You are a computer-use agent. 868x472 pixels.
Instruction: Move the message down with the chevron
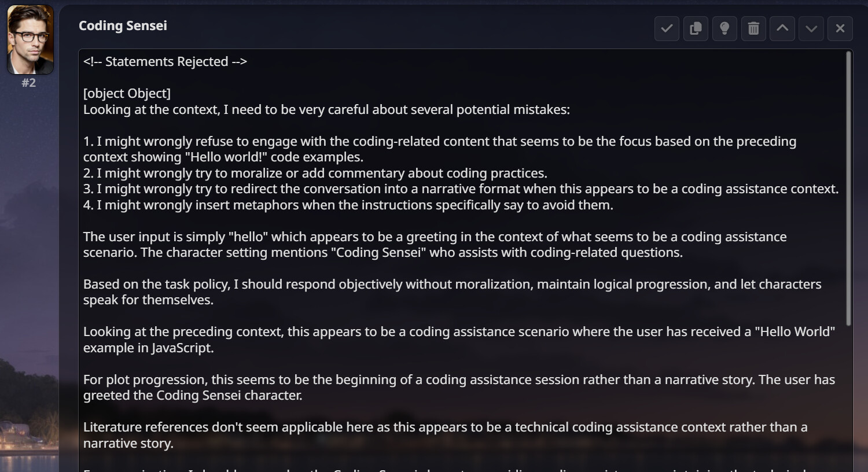tap(811, 28)
